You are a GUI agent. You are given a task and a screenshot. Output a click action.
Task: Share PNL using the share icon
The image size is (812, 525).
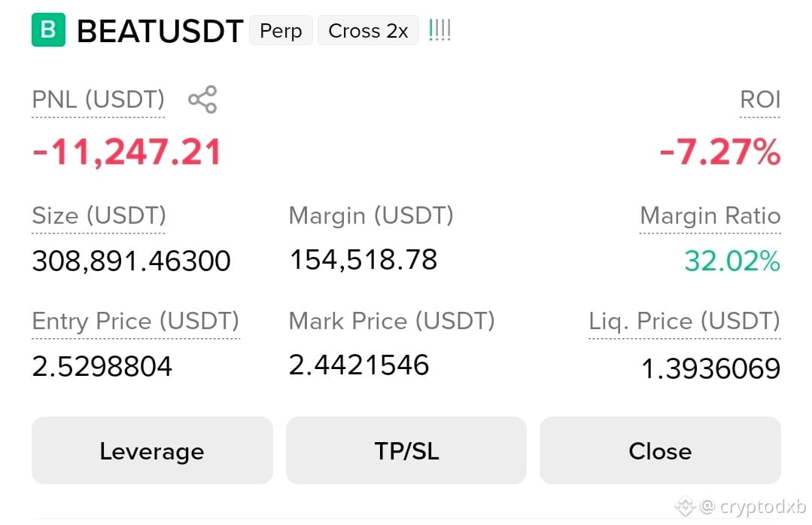click(x=202, y=99)
